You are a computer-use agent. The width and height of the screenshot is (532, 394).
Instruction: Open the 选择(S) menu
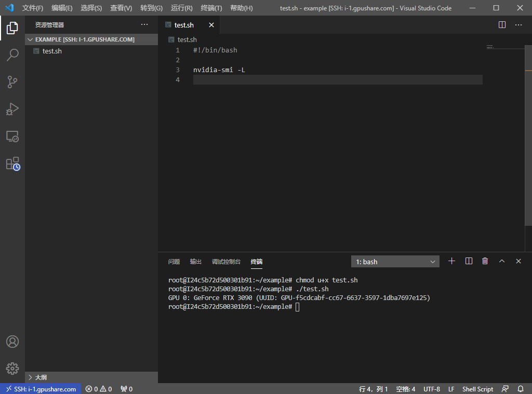[x=91, y=8]
